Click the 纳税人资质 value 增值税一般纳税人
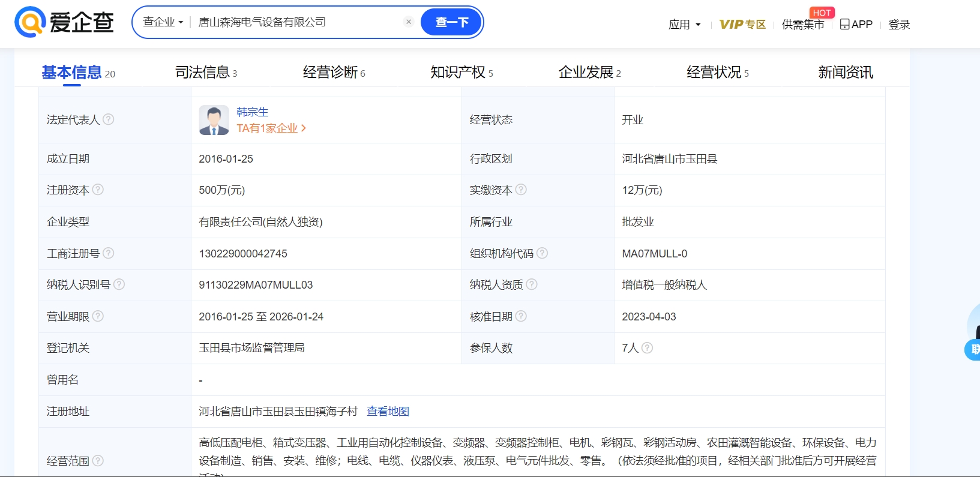This screenshot has width=980, height=477. point(664,285)
